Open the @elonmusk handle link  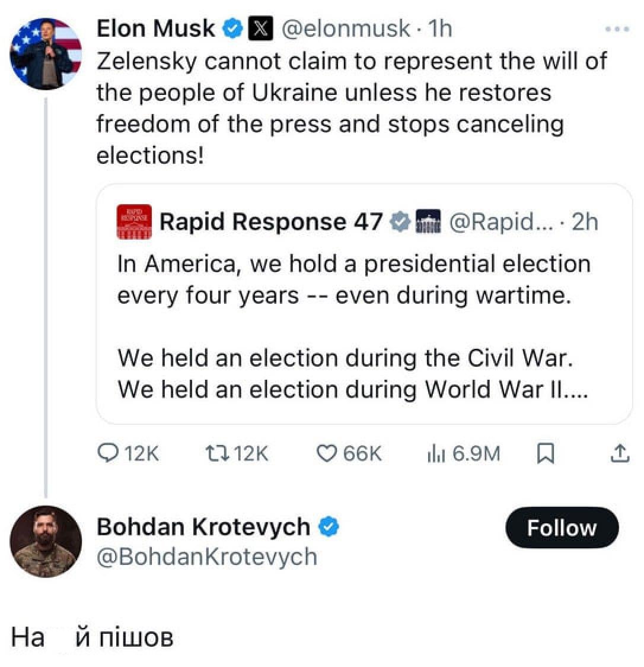(x=345, y=28)
